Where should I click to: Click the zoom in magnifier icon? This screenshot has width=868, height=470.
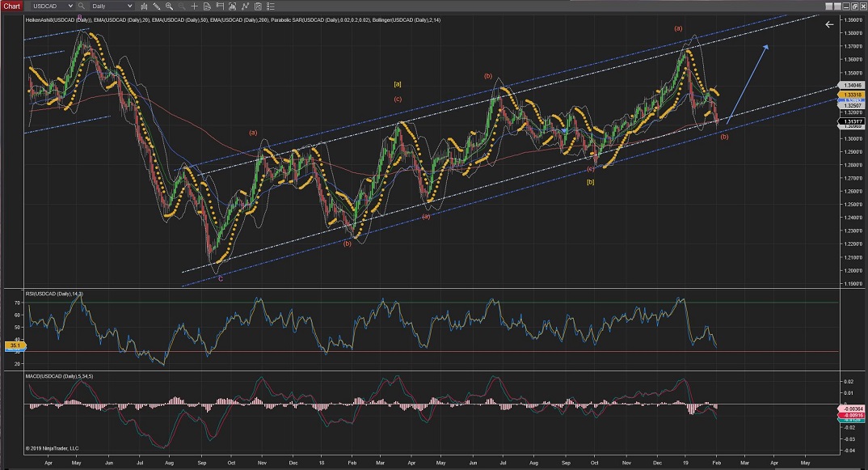click(170, 6)
